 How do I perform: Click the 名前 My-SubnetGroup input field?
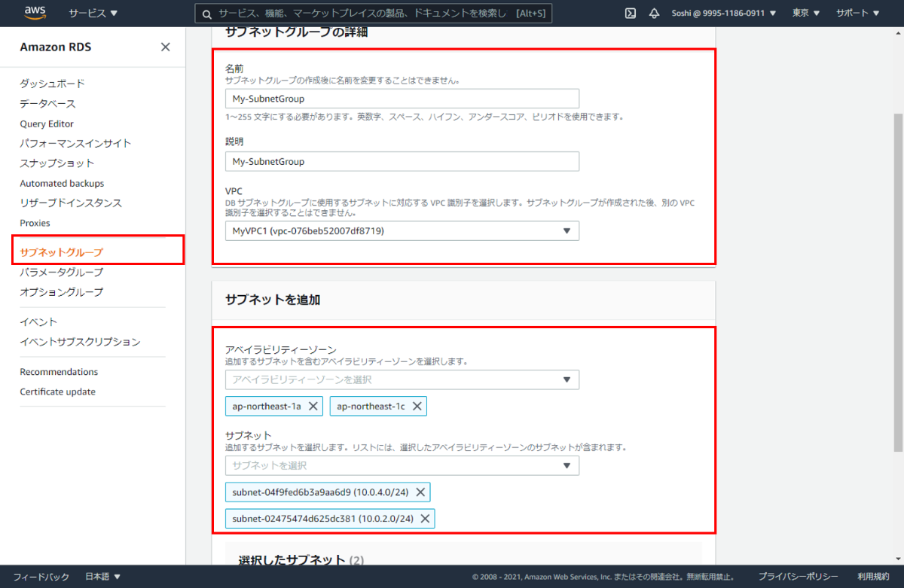pyautogui.click(x=402, y=98)
